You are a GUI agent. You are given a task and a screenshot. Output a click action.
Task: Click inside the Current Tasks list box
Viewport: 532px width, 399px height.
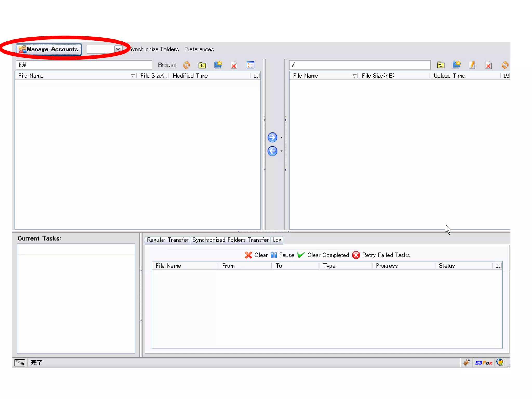pos(76,298)
